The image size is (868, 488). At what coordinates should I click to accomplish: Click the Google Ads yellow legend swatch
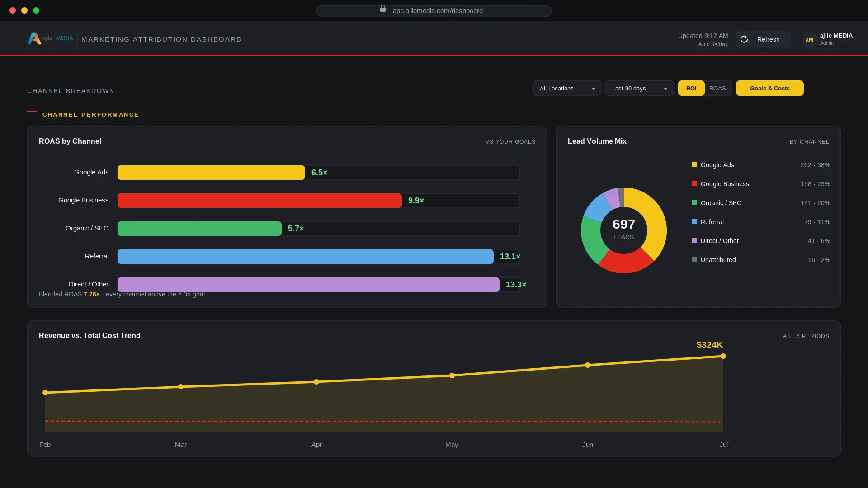coord(694,164)
